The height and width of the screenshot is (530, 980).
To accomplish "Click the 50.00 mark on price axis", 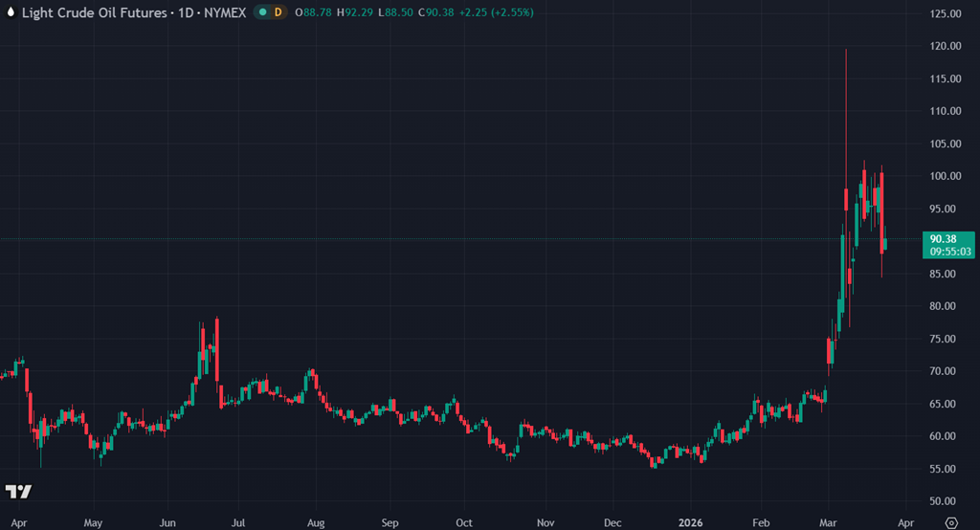I will pyautogui.click(x=946, y=501).
